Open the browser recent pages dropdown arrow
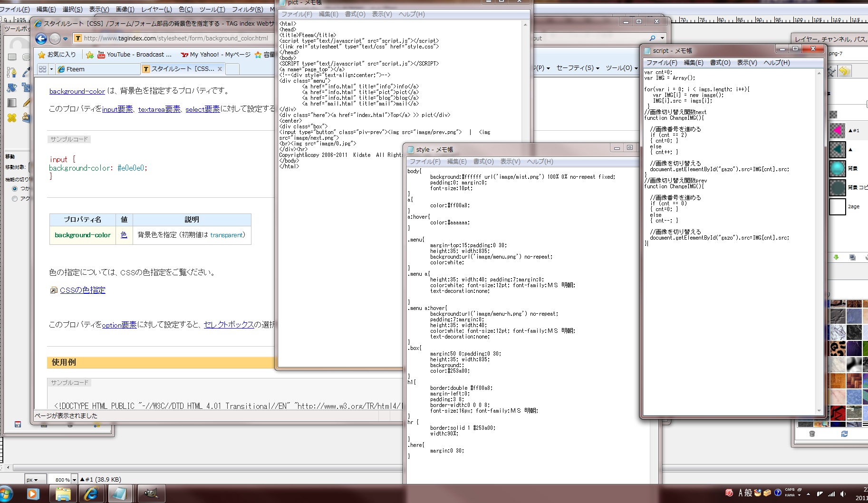 coord(65,39)
